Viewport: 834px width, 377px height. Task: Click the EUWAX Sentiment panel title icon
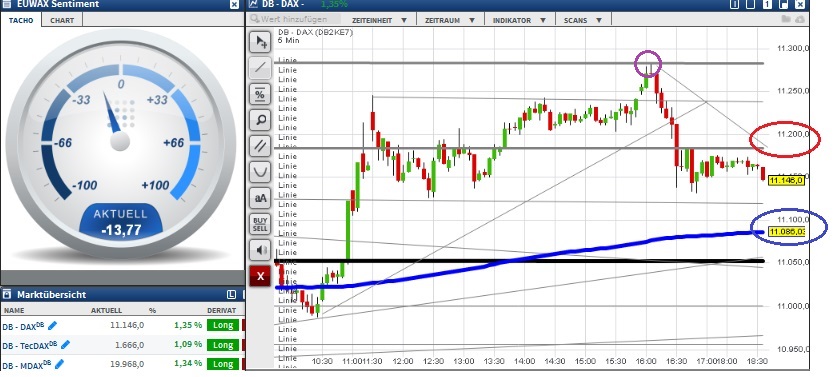(x=7, y=4)
